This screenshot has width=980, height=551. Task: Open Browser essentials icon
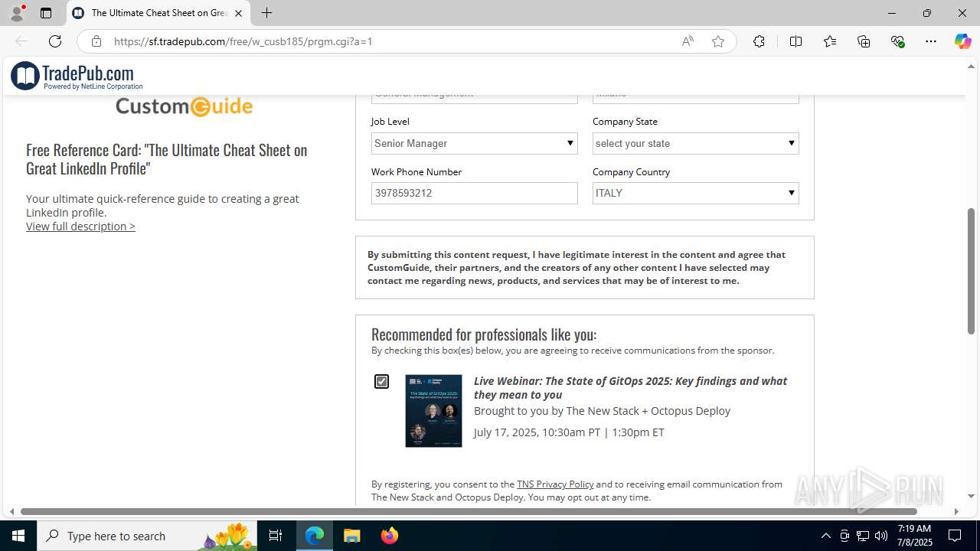pos(898,41)
